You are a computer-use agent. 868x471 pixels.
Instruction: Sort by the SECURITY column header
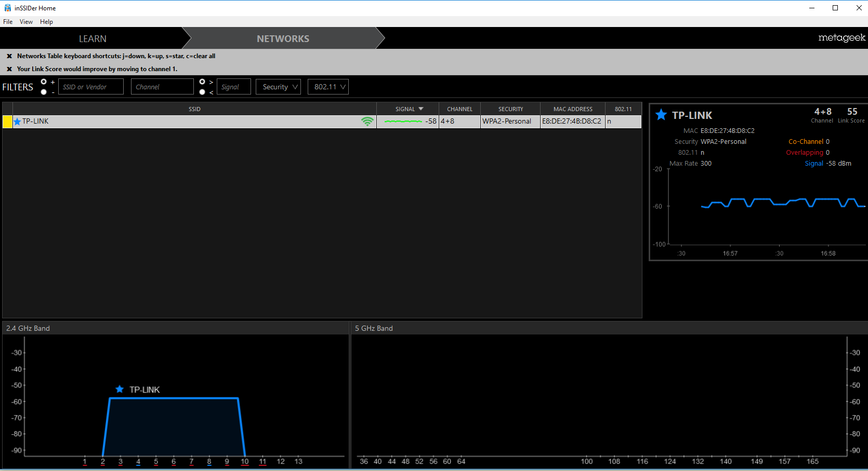click(510, 109)
